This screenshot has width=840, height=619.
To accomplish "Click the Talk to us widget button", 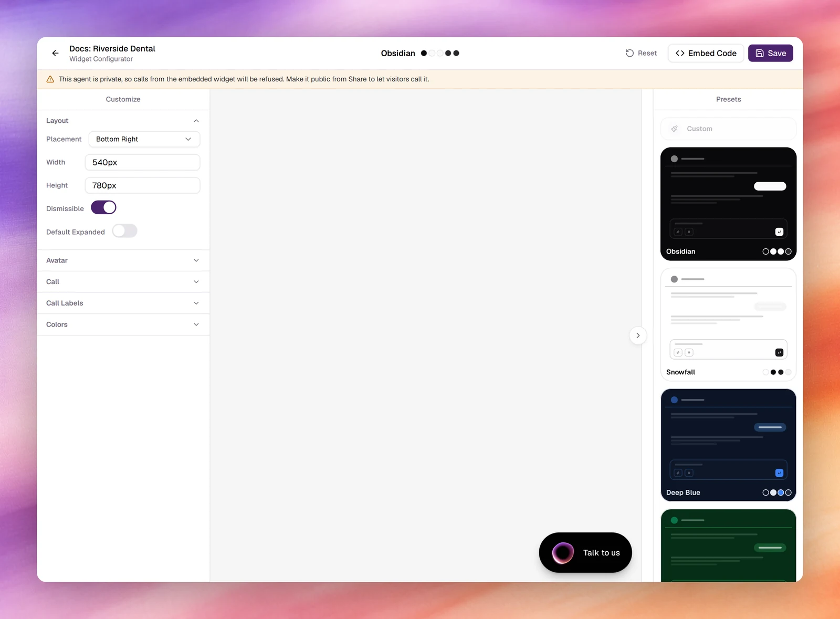I will pos(585,553).
